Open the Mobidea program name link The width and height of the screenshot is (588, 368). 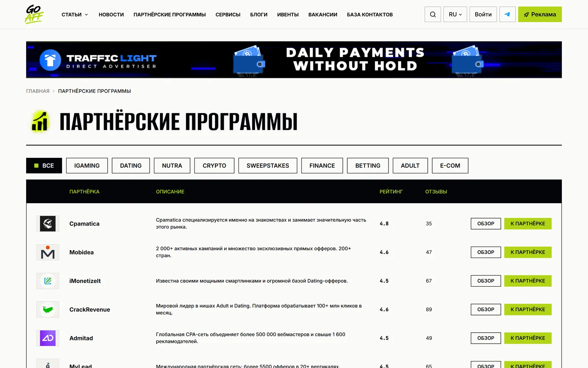[x=82, y=252]
